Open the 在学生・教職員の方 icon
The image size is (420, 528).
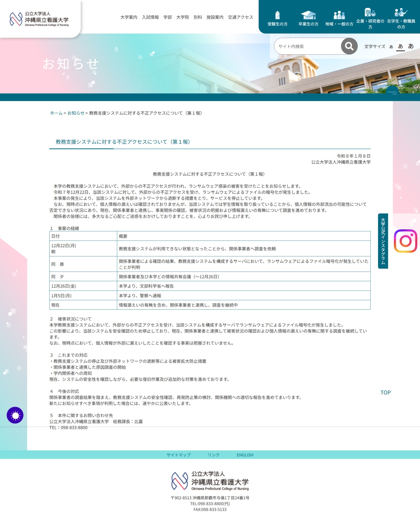coord(401,12)
